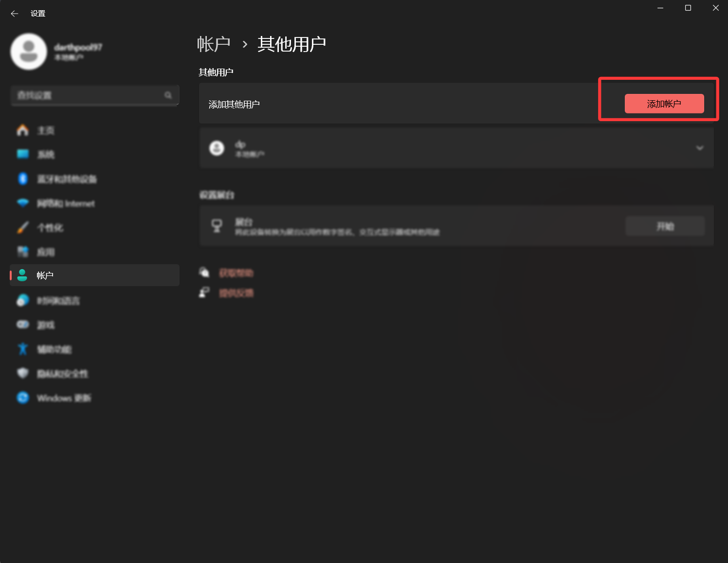Open the 获取帮助 link
The image size is (728, 563).
click(236, 273)
